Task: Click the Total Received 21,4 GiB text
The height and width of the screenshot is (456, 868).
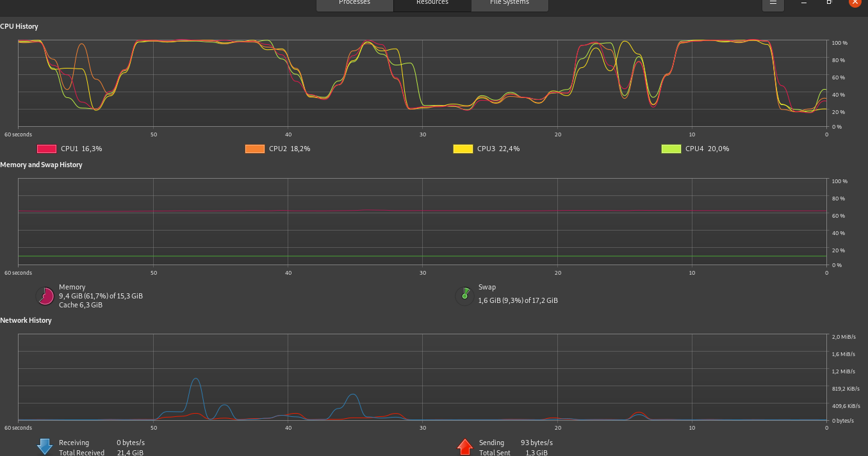Action: click(x=101, y=453)
